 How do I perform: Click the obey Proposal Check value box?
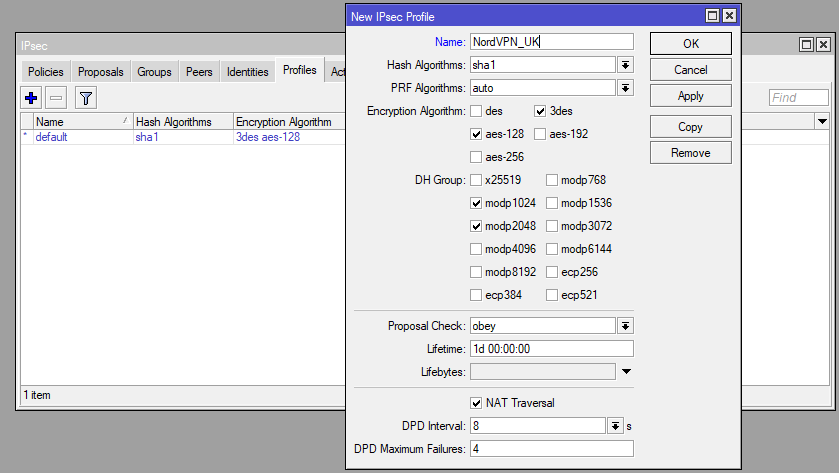(x=543, y=326)
